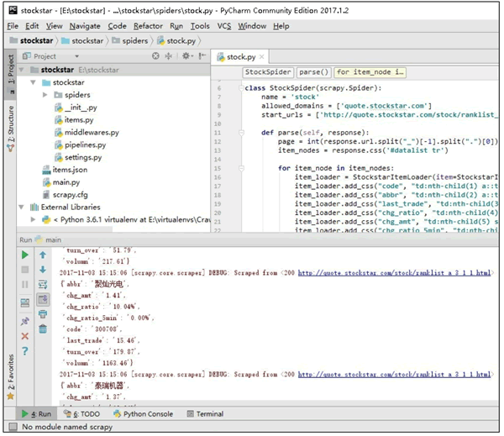Open the Help menu

click(x=281, y=26)
